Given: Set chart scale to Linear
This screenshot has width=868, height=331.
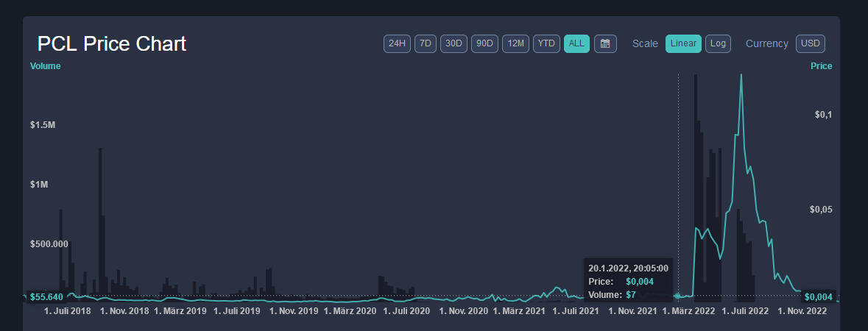Looking at the screenshot, I should click(683, 43).
